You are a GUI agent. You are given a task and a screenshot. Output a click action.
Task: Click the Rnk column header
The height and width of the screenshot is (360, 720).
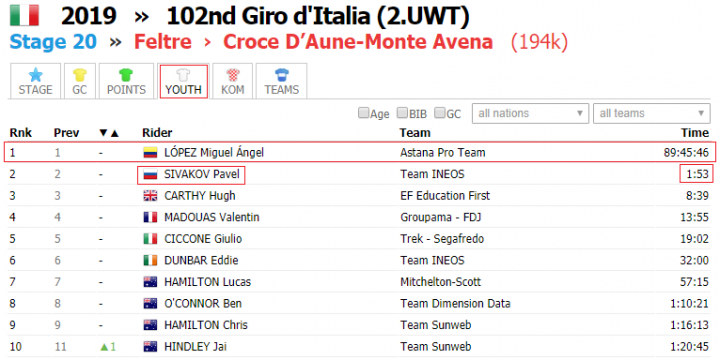(21, 133)
